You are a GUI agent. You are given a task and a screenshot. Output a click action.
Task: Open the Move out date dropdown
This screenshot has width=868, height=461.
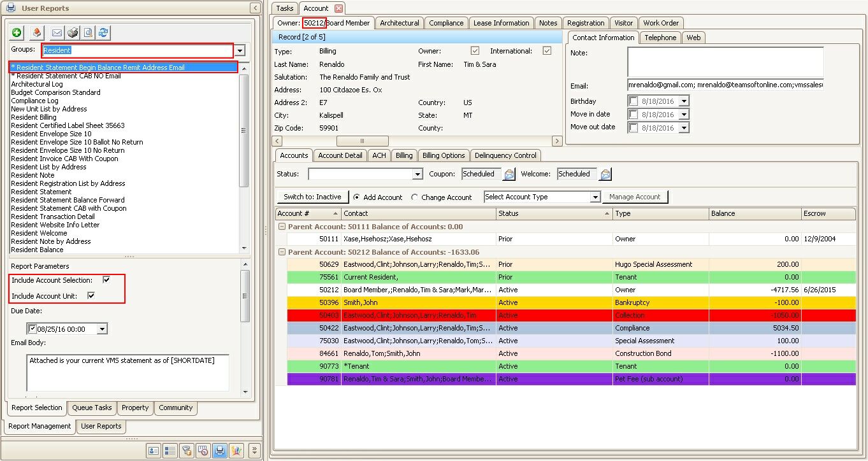pyautogui.click(x=684, y=128)
